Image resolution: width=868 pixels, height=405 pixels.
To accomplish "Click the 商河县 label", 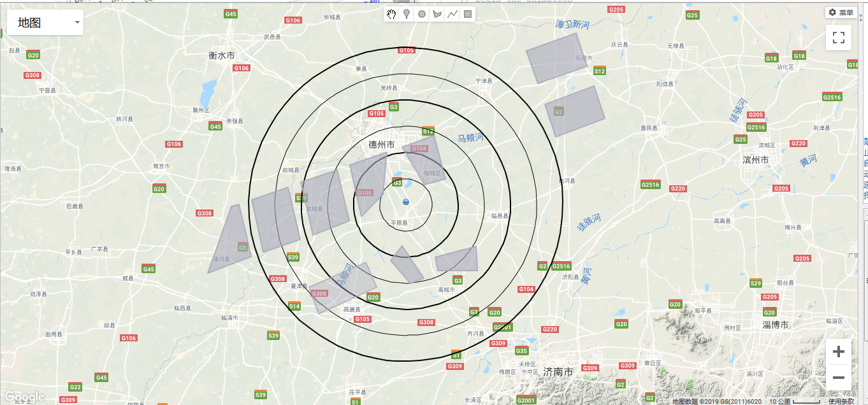I will pyautogui.click(x=567, y=181).
